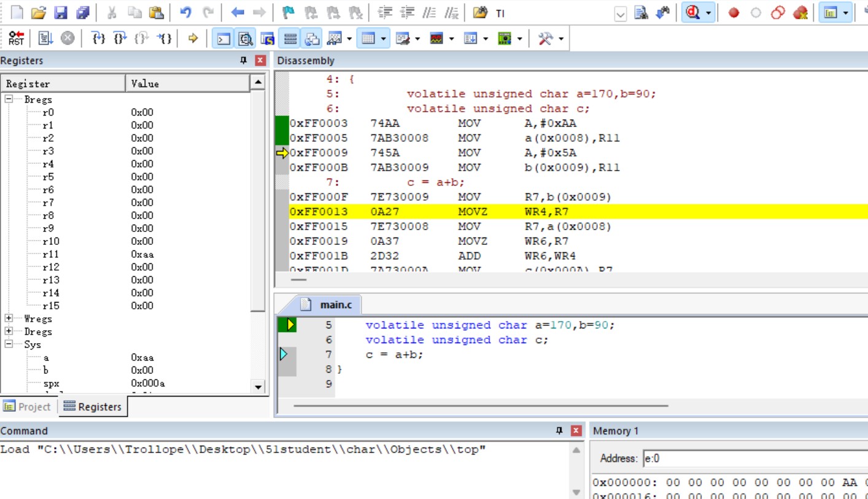Select the Registers tab
Viewport: 868px width, 499px height.
[x=93, y=406]
